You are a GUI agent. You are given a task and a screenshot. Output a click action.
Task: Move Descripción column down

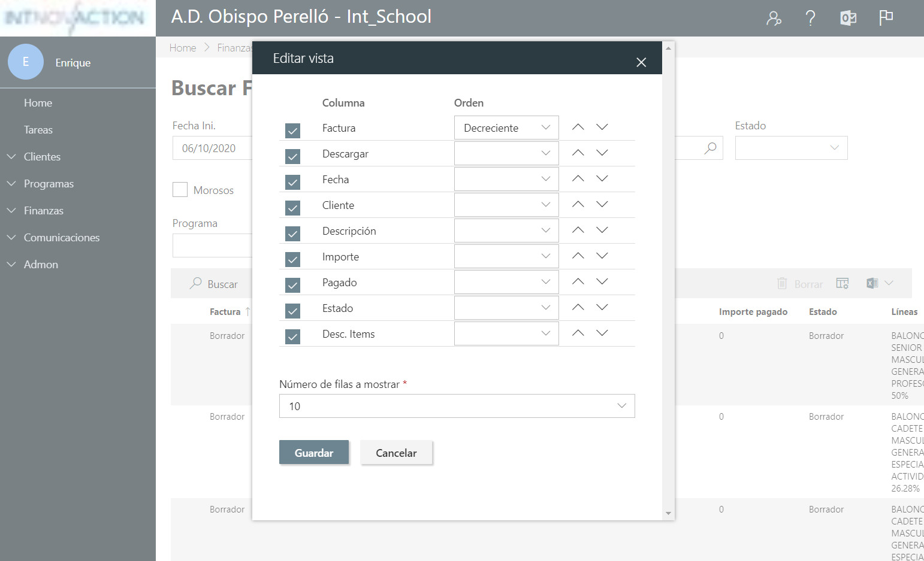pos(602,230)
